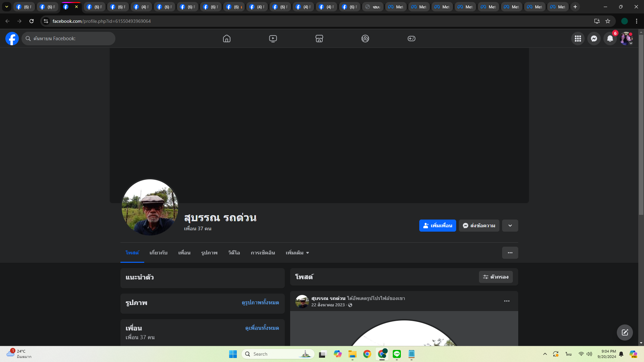644x362 pixels.
Task: Expand the account profile avatar menu
Action: point(626,39)
